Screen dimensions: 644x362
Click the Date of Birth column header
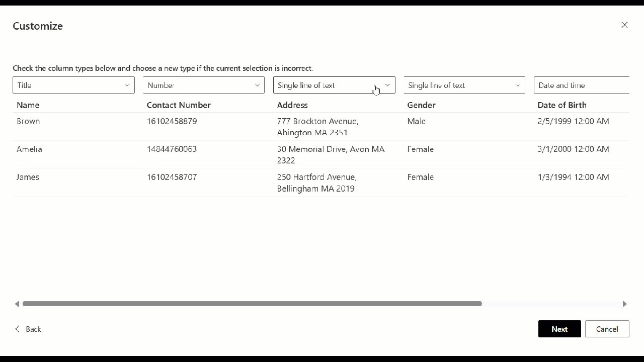[x=562, y=105]
